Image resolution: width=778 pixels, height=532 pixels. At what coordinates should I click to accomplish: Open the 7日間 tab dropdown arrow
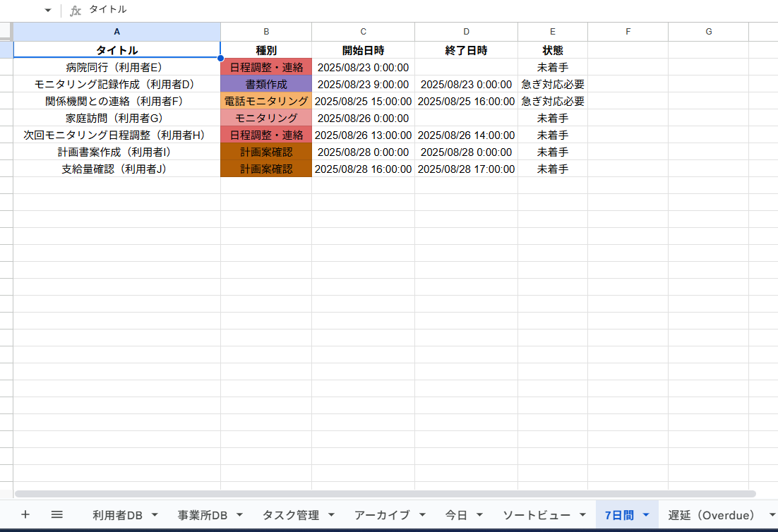tap(646, 514)
